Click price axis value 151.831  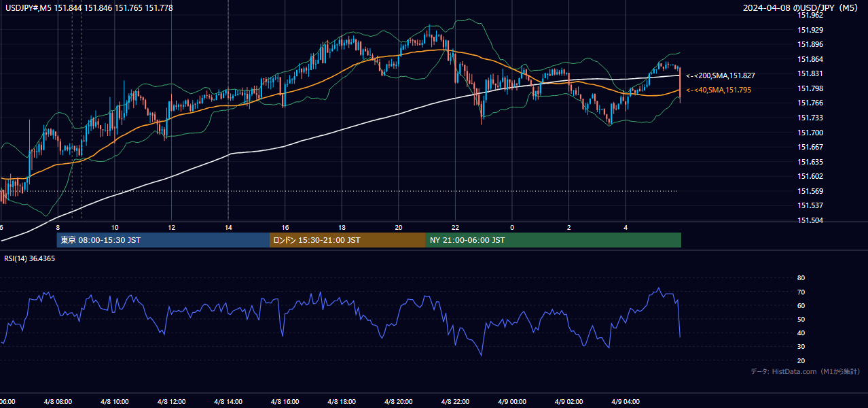pyautogui.click(x=810, y=73)
